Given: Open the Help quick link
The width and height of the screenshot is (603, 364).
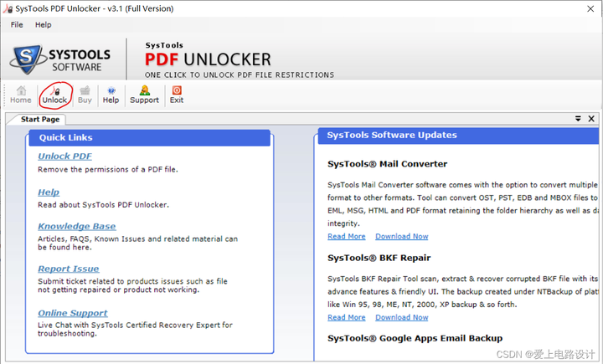Looking at the screenshot, I should (x=49, y=192).
